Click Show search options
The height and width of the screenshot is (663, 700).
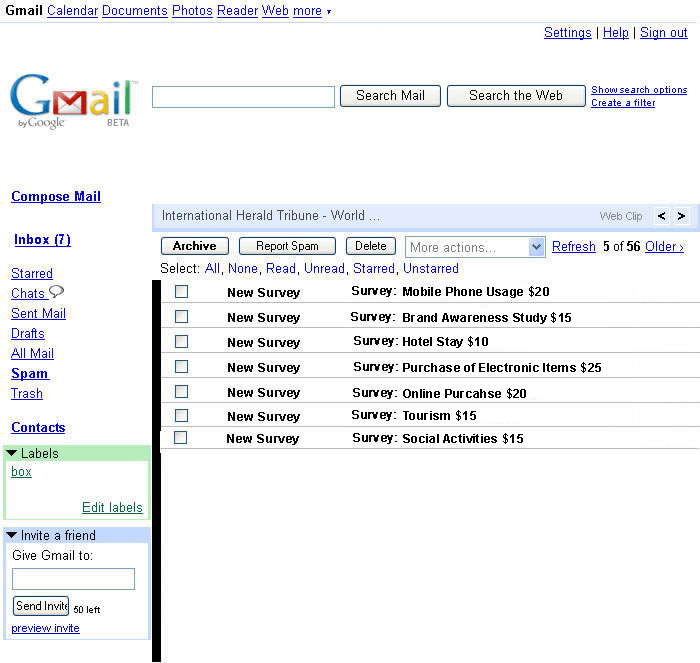click(639, 90)
